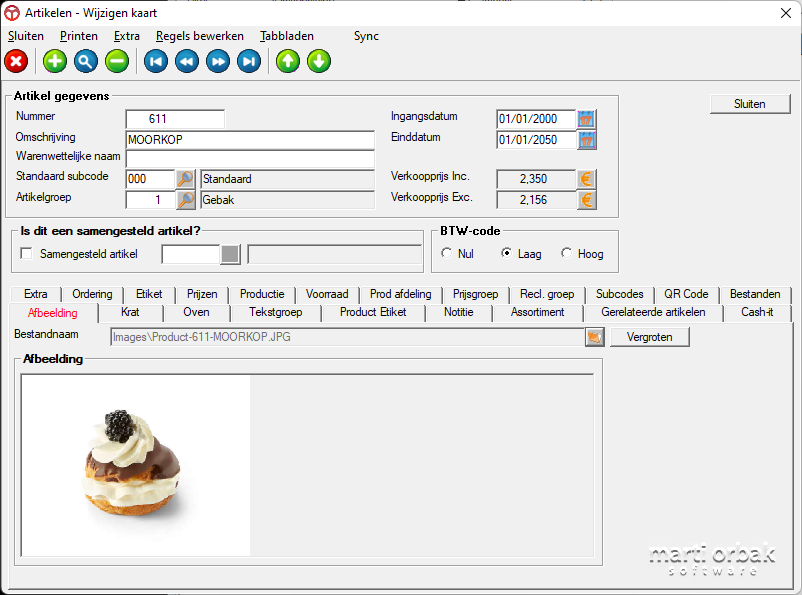Go to next record fast-forward icon
Viewport: 802px width, 595px height.
coord(218,61)
